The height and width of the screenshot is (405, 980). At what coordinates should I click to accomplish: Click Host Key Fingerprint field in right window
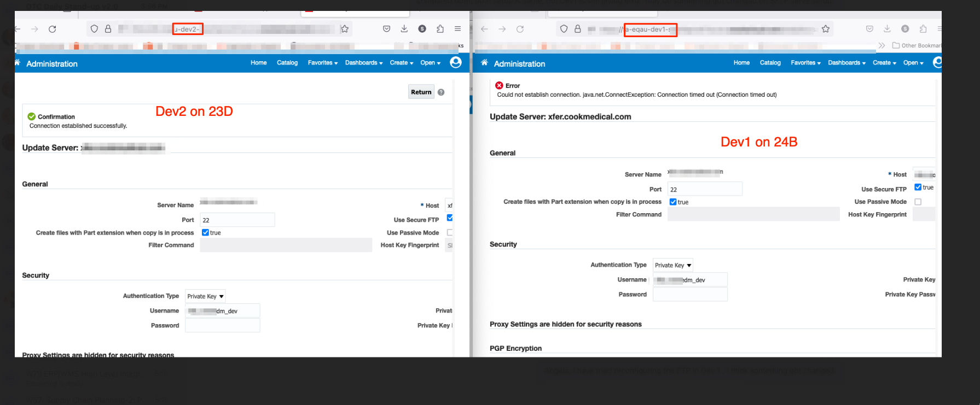coord(924,214)
